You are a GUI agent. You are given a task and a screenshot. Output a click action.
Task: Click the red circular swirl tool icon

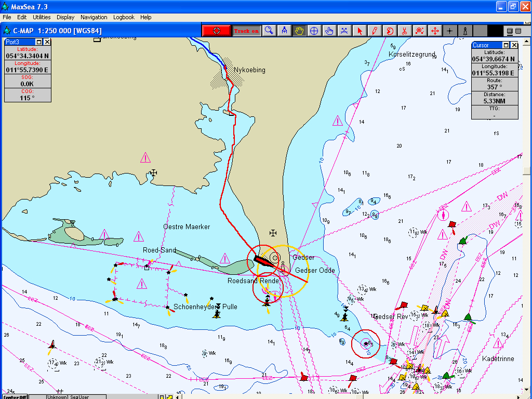pos(390,31)
